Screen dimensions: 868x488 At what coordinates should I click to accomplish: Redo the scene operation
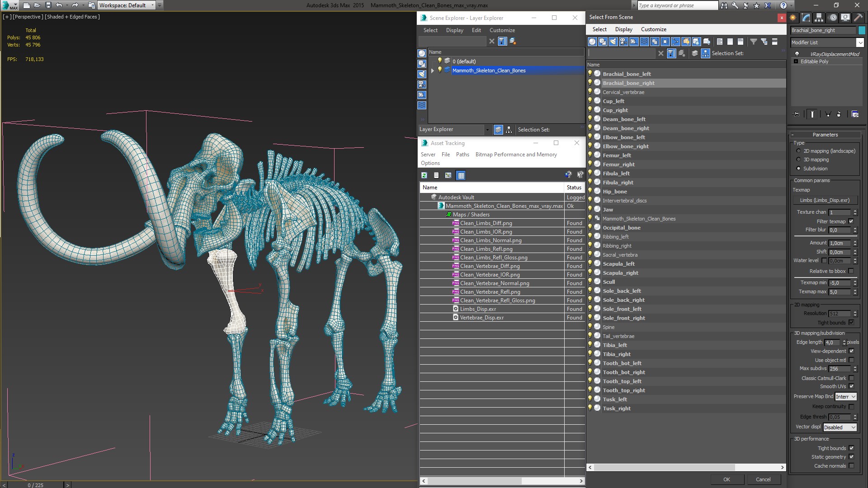[75, 5]
